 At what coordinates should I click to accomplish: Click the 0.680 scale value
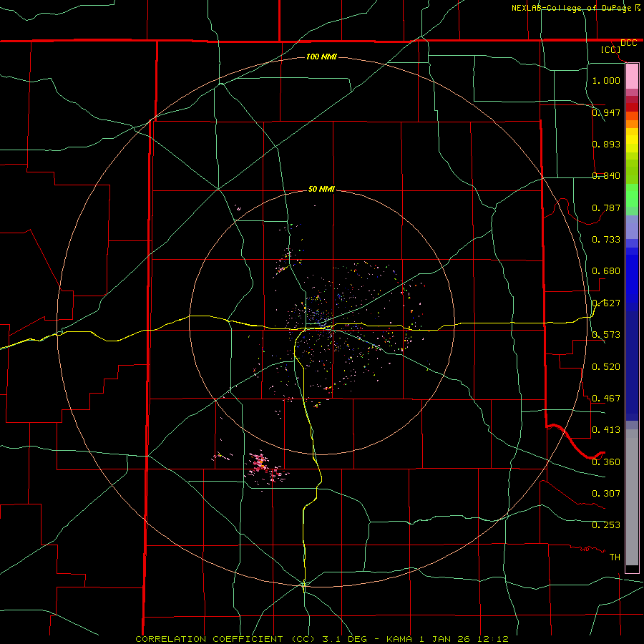pyautogui.click(x=606, y=270)
